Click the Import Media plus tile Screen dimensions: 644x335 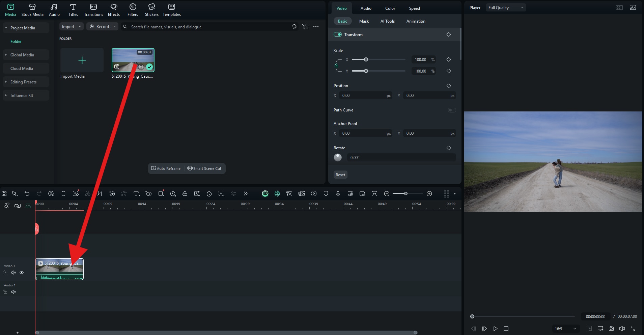(82, 60)
